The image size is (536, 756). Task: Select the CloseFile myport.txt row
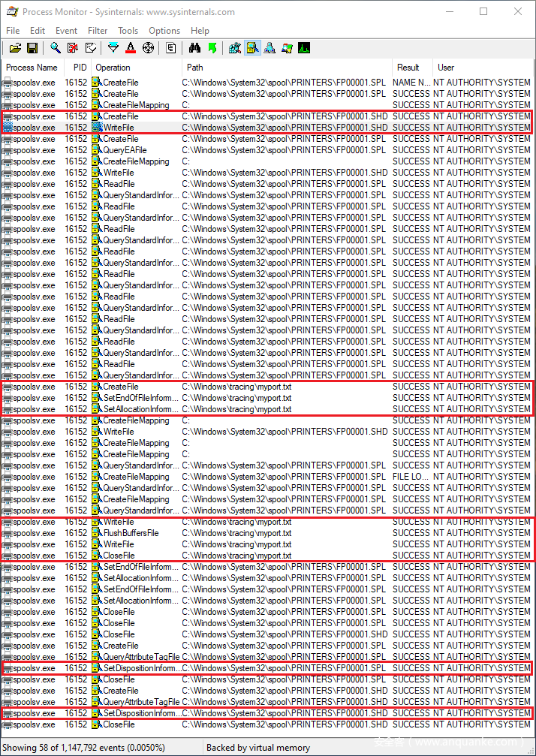(x=267, y=556)
